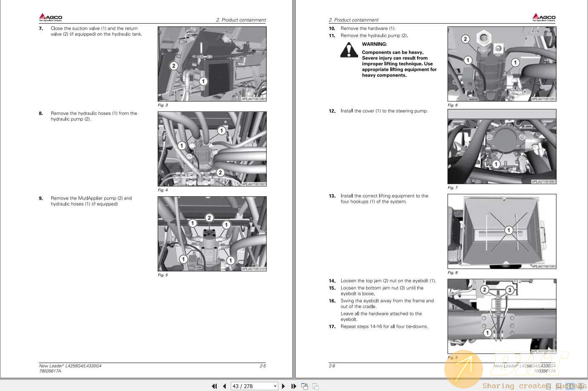The image size is (588, 391).
Task: Switch to two-page facing layout icon
Action: coord(570,386)
